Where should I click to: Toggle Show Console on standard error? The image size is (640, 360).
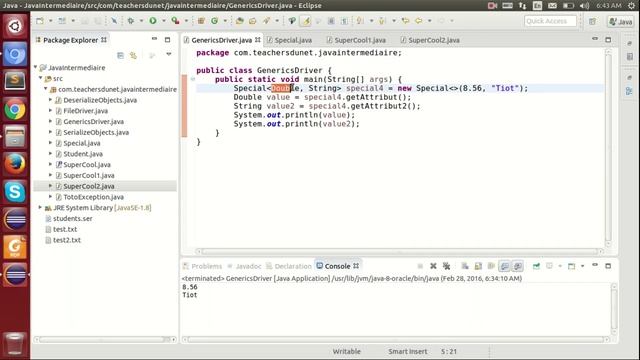[x=518, y=266]
